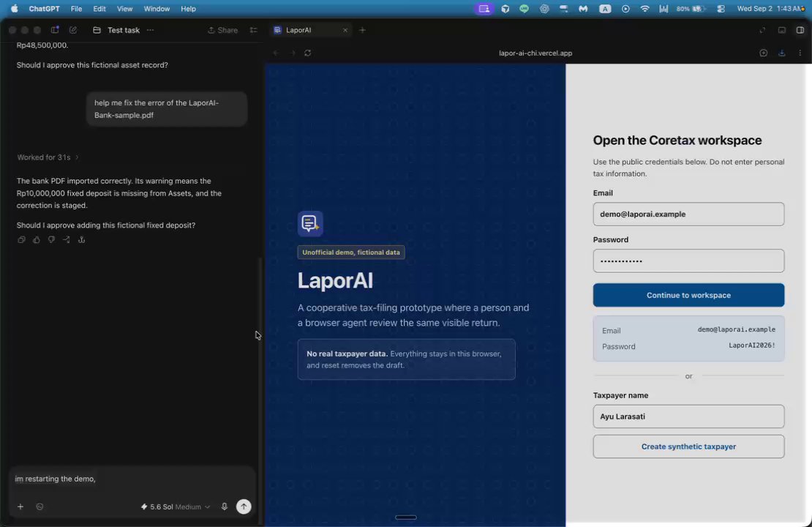Give thumbs up to the response
The image size is (812, 527).
pos(37,240)
